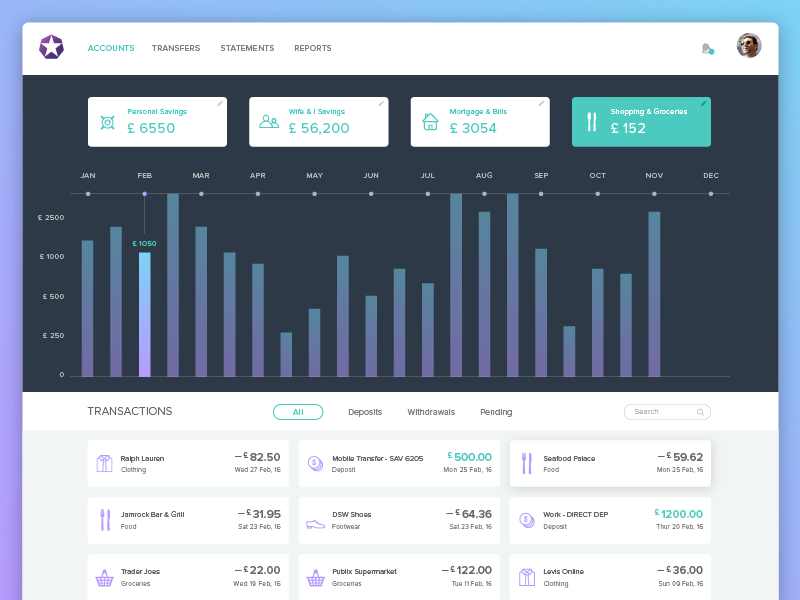This screenshot has width=800, height=600.
Task: Click the purple star app logo
Action: click(51, 47)
